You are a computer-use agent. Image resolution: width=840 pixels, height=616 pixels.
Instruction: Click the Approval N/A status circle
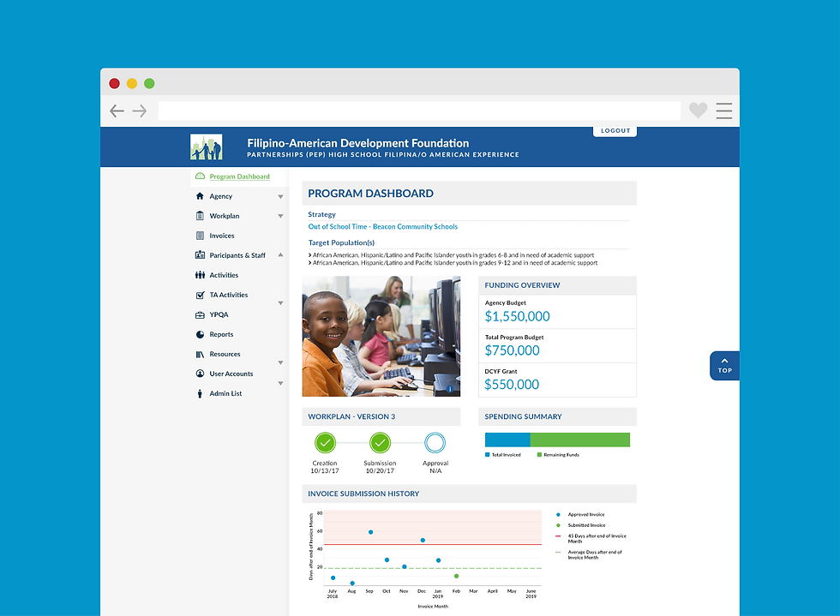tap(435, 443)
